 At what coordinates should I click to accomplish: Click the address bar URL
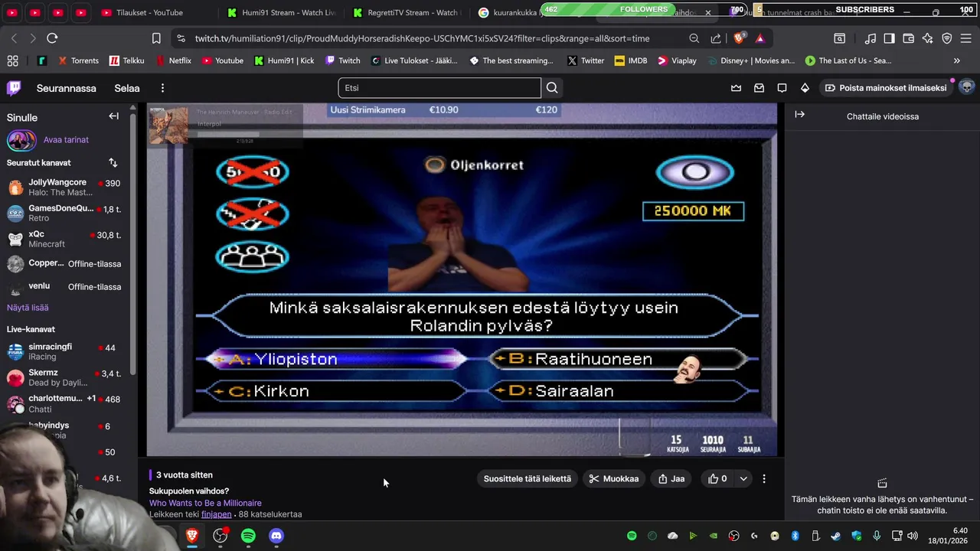tap(422, 38)
